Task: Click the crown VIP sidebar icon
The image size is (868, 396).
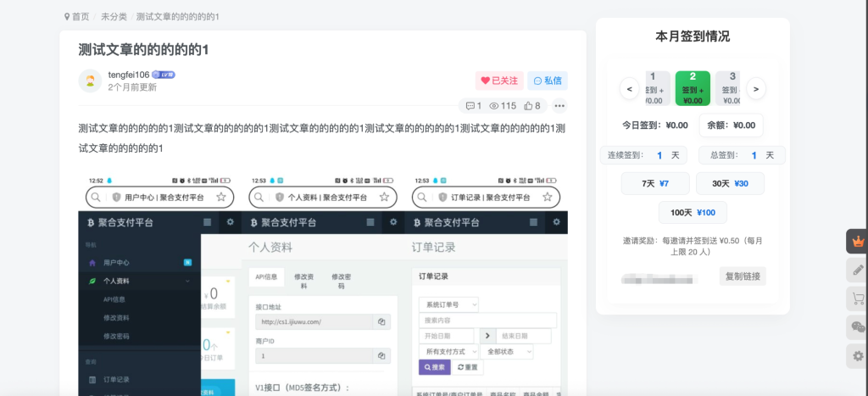Action: point(858,242)
